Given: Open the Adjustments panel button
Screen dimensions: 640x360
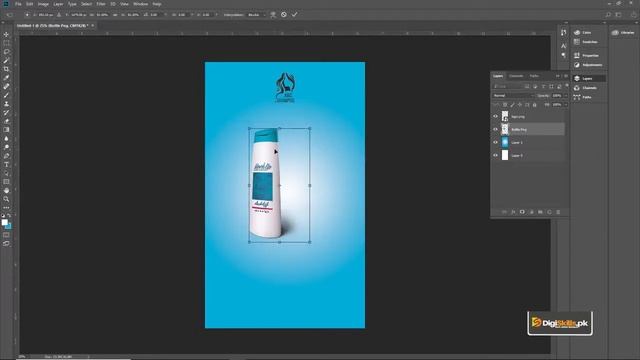Looking at the screenshot, I should [588, 65].
